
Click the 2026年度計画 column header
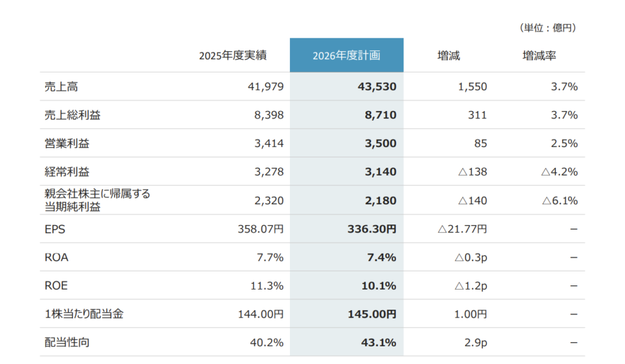click(346, 55)
